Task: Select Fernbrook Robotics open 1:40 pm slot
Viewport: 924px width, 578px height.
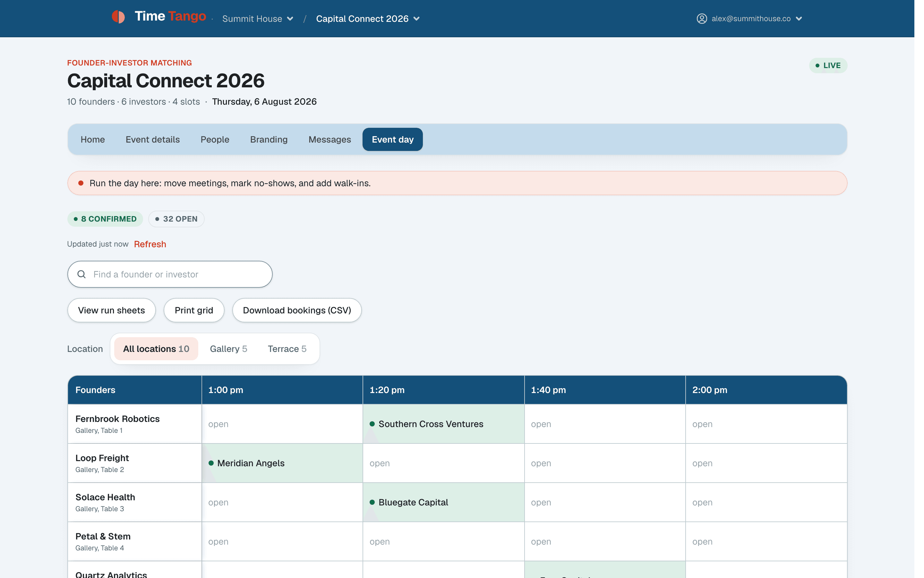Action: [605, 424]
